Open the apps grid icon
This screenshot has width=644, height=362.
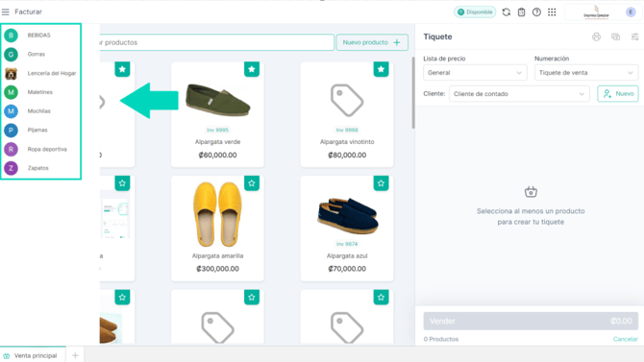[552, 12]
